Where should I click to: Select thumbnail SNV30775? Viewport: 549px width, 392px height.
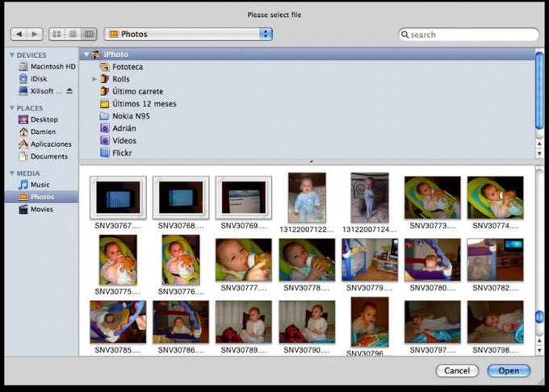(118, 260)
